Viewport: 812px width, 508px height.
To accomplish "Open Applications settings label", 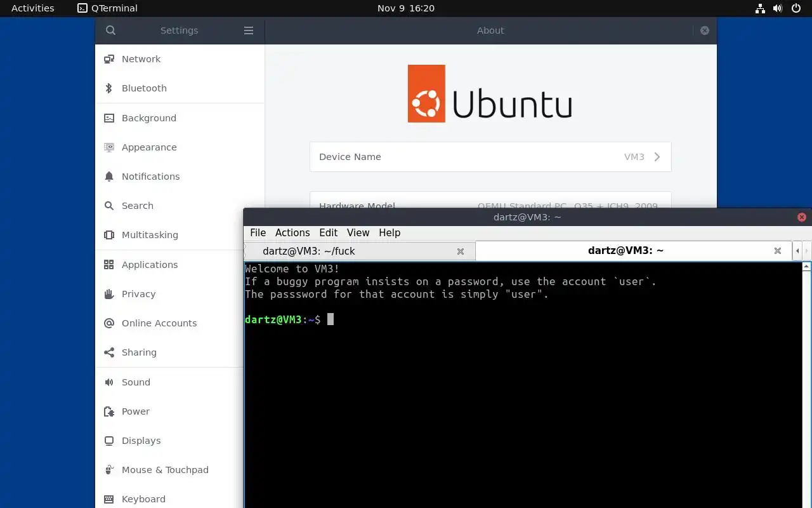I will pyautogui.click(x=150, y=265).
